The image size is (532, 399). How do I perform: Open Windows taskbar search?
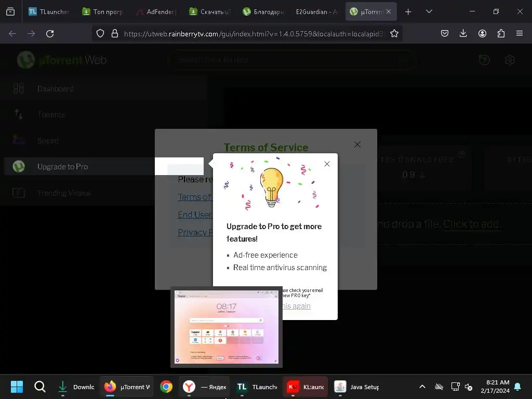click(x=39, y=387)
